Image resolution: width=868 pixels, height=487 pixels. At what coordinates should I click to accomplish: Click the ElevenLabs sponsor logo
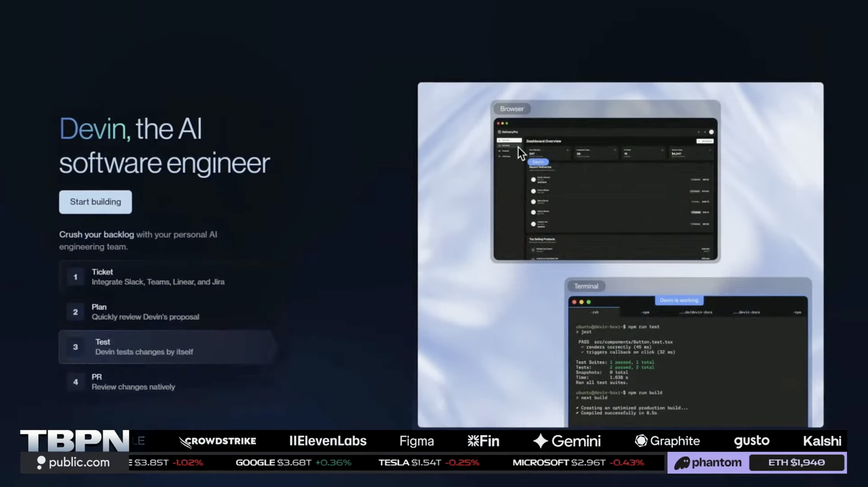point(328,441)
